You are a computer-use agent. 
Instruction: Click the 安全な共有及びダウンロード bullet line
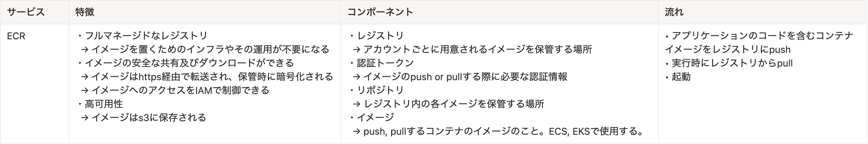pos(185,63)
